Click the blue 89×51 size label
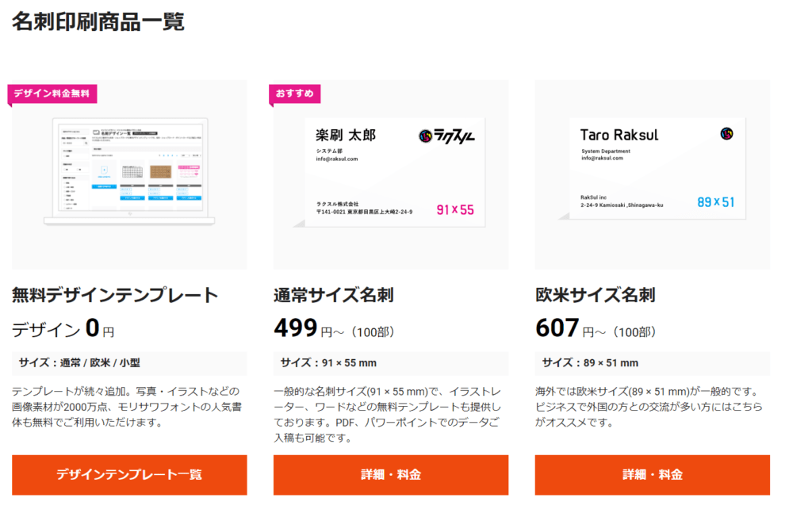The height and width of the screenshot is (517, 812). [x=716, y=202]
